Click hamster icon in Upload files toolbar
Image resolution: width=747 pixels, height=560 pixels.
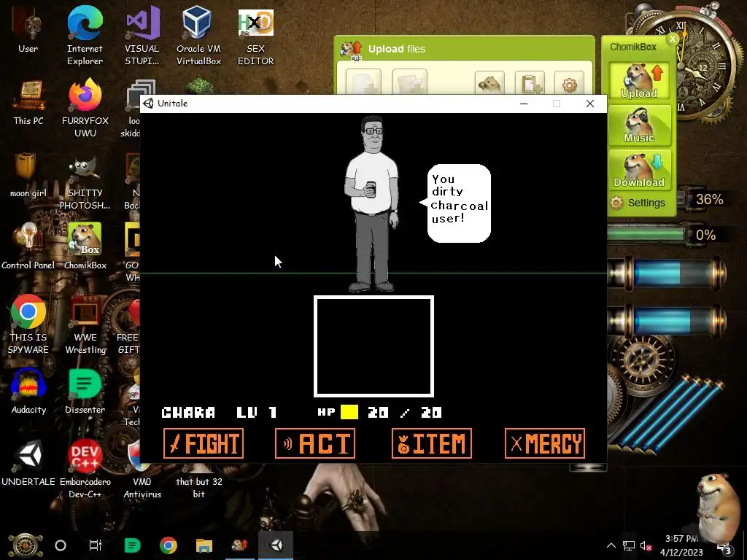click(x=489, y=83)
